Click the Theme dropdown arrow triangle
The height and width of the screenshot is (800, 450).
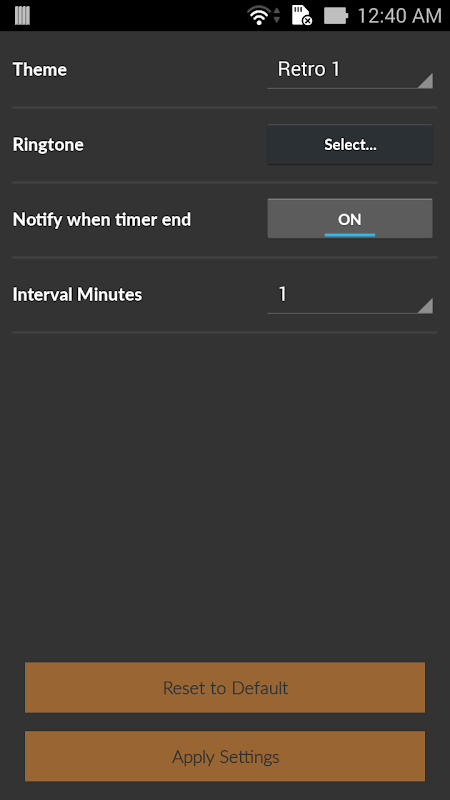pos(426,81)
